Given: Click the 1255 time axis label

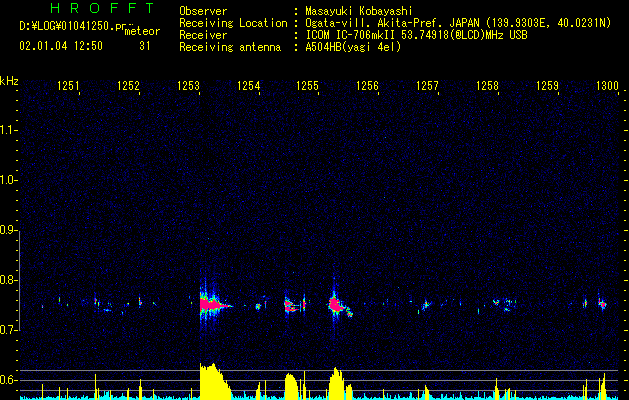Looking at the screenshot, I should (x=307, y=85).
